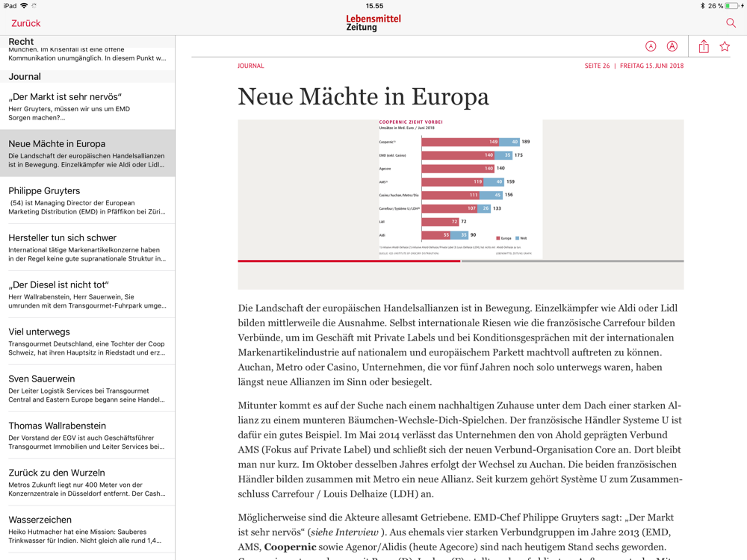Open Thomas Wallrabenstein entry

(87, 435)
